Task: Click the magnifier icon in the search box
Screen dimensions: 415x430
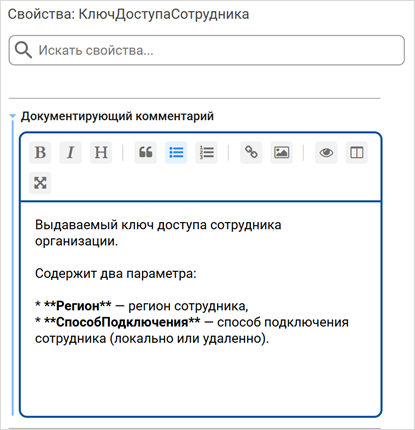Action: pos(23,50)
